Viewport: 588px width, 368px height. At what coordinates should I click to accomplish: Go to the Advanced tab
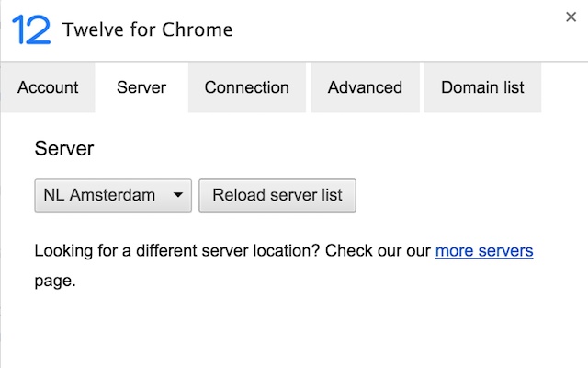coord(365,87)
